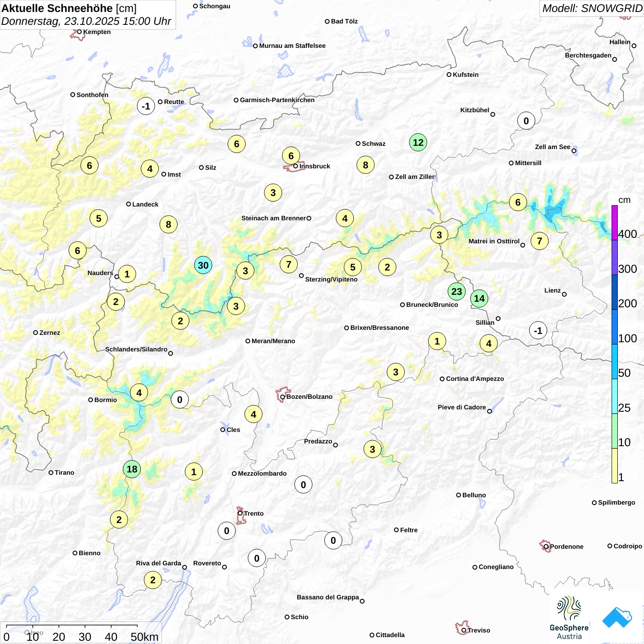This screenshot has width=644, height=644.
Task: Click the 4 marker near Sillian
Action: point(489,343)
